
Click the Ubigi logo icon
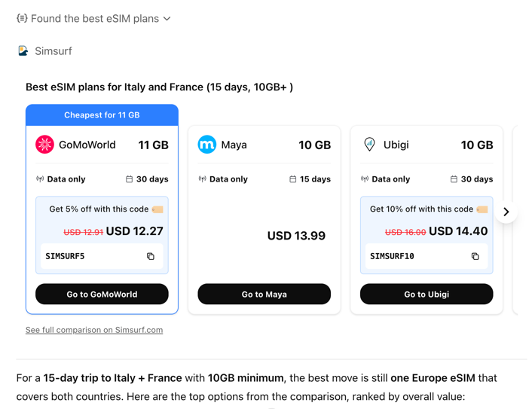[x=369, y=145]
